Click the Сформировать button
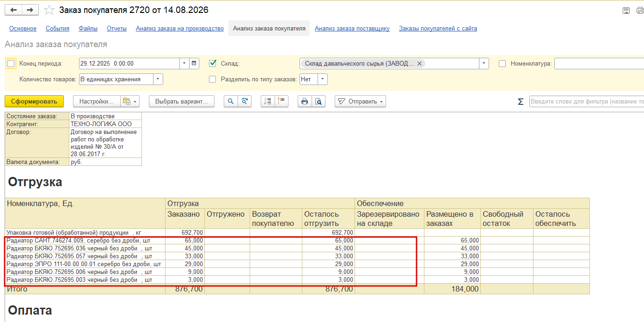Screen dimensions: 644x322 click(x=34, y=102)
